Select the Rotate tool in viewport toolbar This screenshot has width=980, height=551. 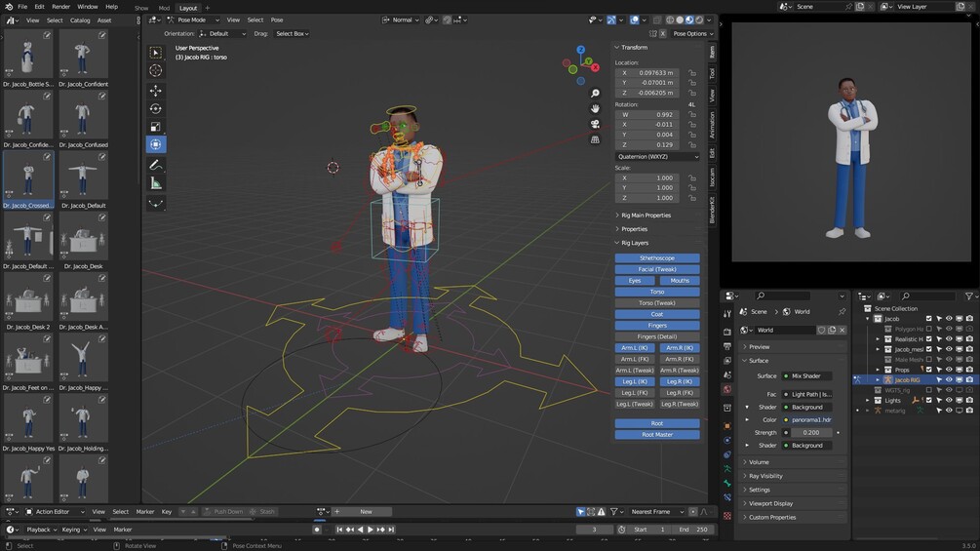tap(156, 108)
